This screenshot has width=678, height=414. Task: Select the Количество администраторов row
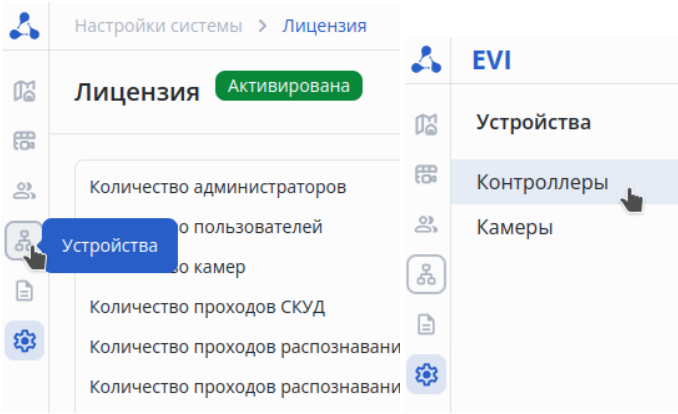218,187
